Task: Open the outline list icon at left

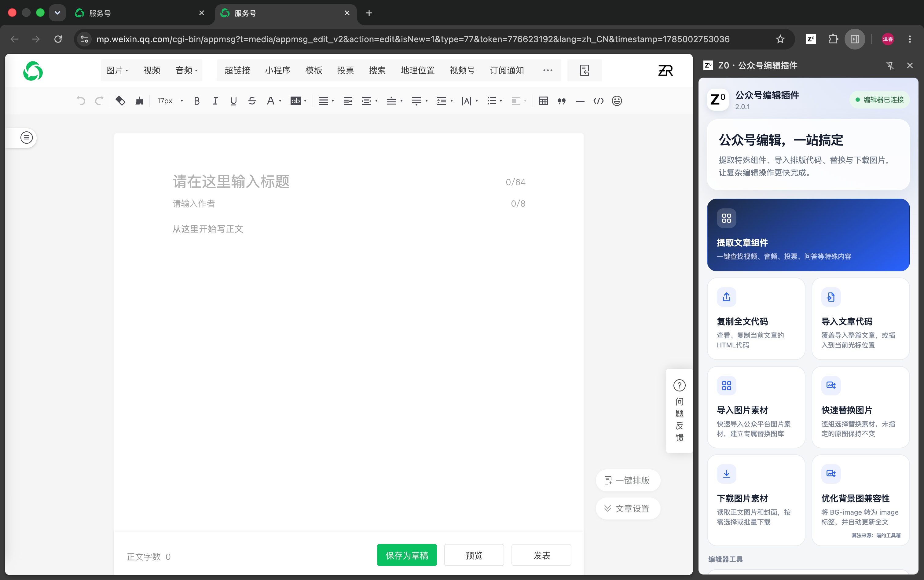Action: (x=27, y=137)
